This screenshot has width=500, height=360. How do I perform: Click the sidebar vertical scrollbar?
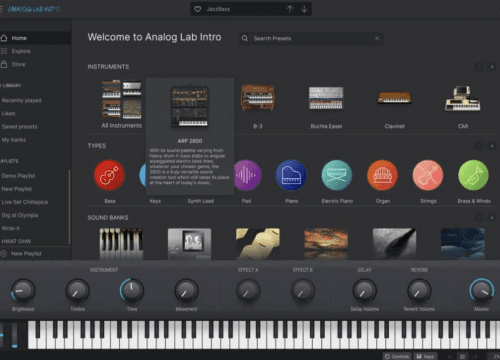(x=69, y=207)
